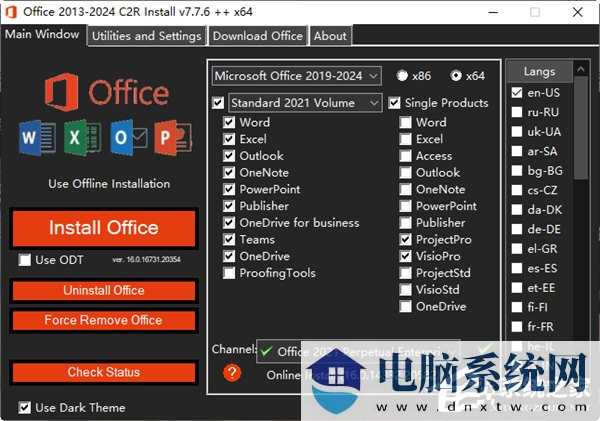This screenshot has height=421, width=600.
Task: Check OneNote under Single Products
Action: pos(406,189)
